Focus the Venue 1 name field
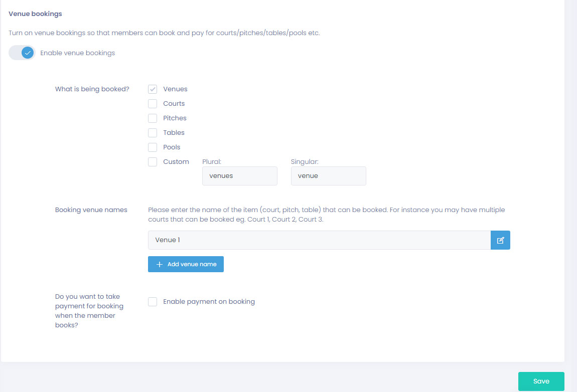The height and width of the screenshot is (392, 577). [x=319, y=240]
